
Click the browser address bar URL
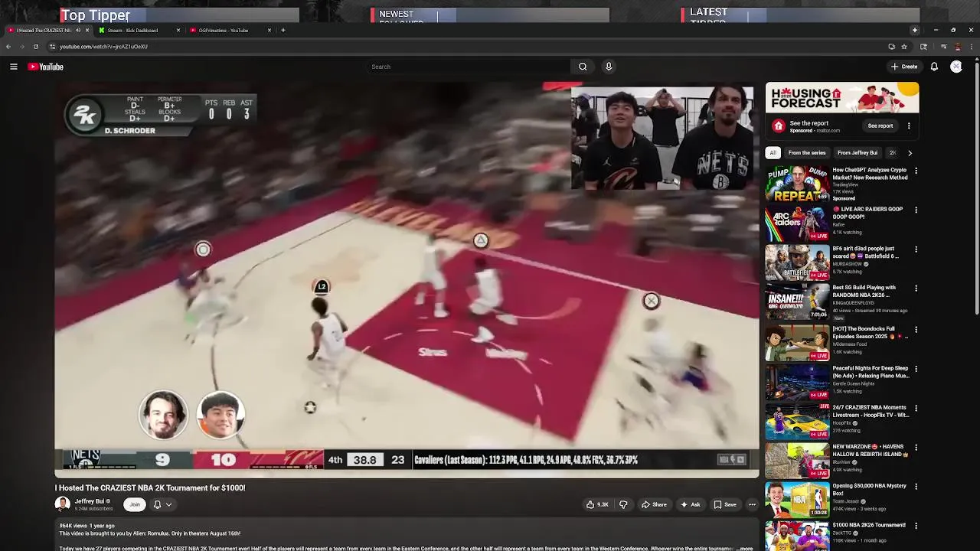point(103,47)
